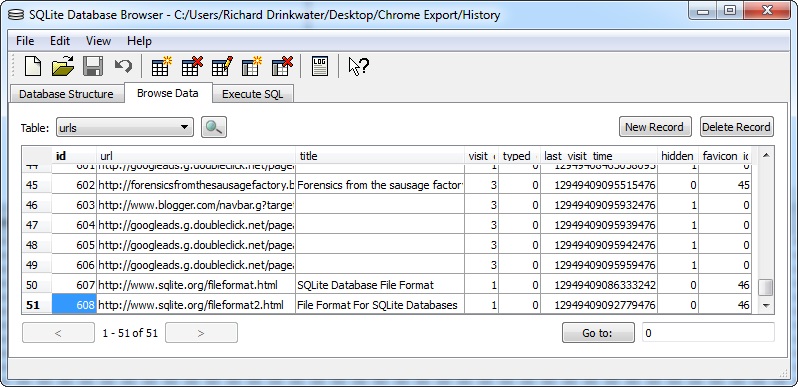Select the highlighted id cell 608
Screen dimensions: 798x387
click(x=74, y=305)
